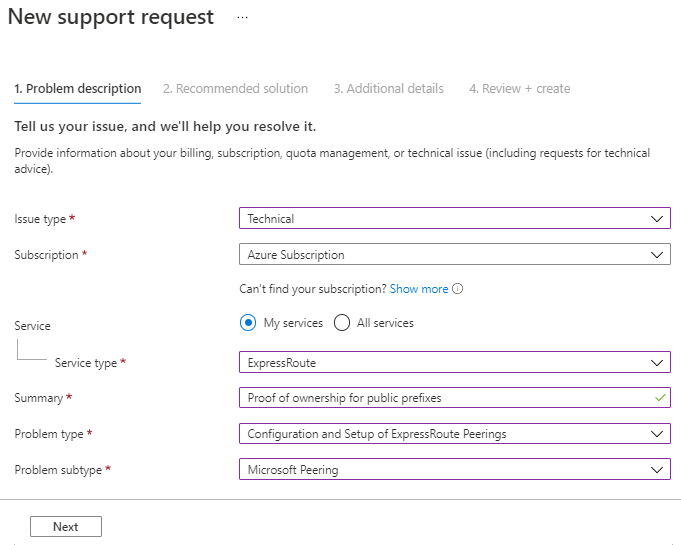Open the Additional details tab
Screen dimensions: 681x545
pos(388,89)
